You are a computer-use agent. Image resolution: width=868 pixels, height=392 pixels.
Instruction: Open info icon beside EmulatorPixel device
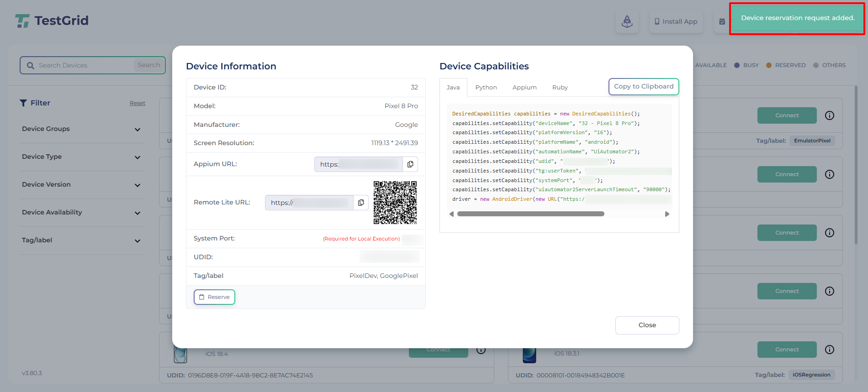tap(829, 115)
